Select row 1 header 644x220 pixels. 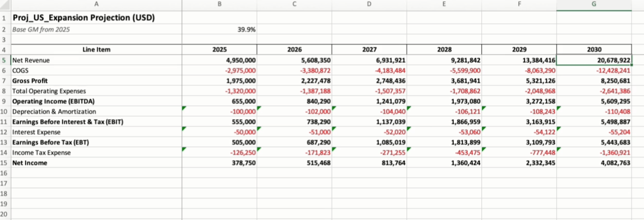coord(4,18)
